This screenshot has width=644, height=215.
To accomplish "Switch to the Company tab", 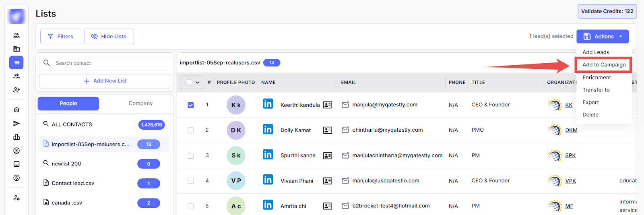I will tap(140, 103).
